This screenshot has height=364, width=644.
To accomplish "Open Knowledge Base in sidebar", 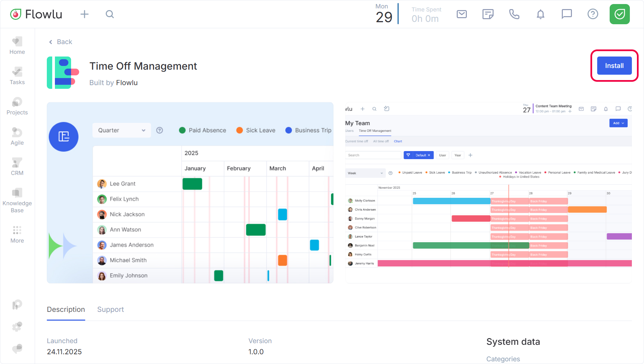I will tap(17, 201).
